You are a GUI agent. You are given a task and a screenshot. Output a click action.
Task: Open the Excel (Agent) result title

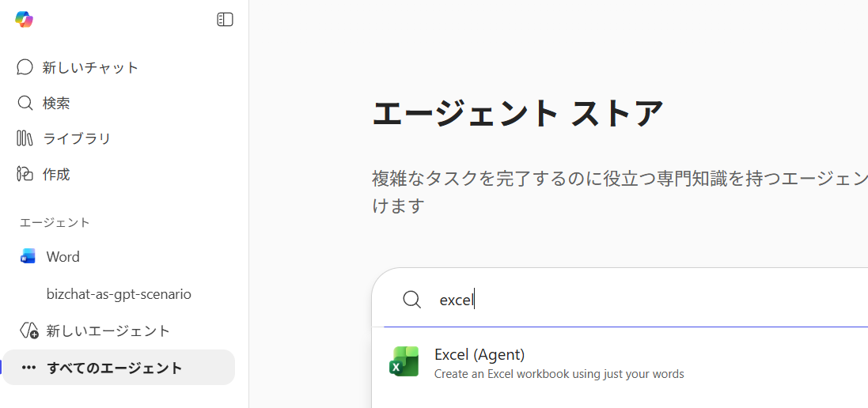(479, 354)
